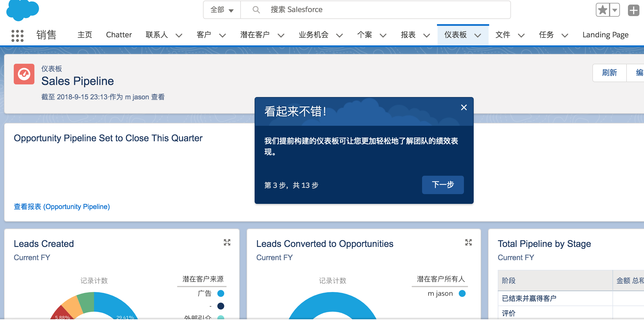Screen dimensions: 644x321
Task: Open the 报表 tab
Action: pyautogui.click(x=408, y=35)
